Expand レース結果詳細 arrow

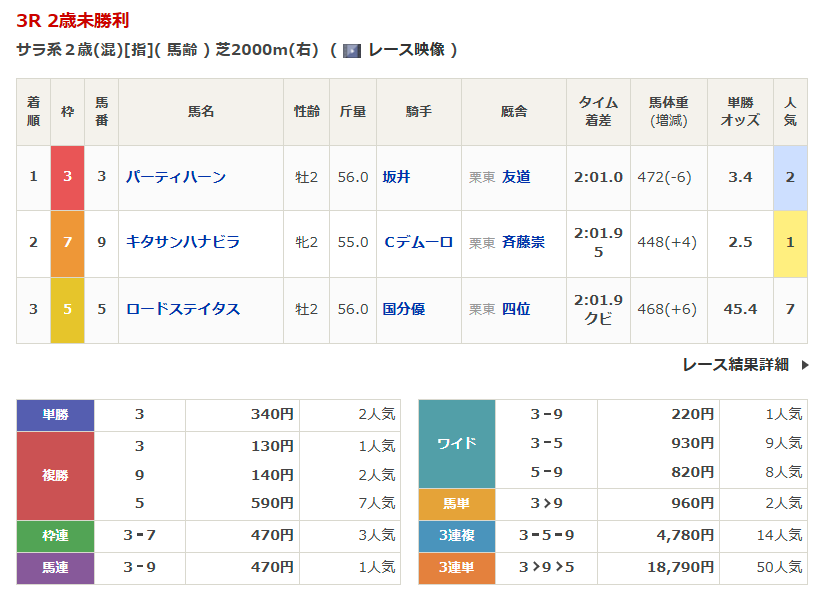point(805,365)
